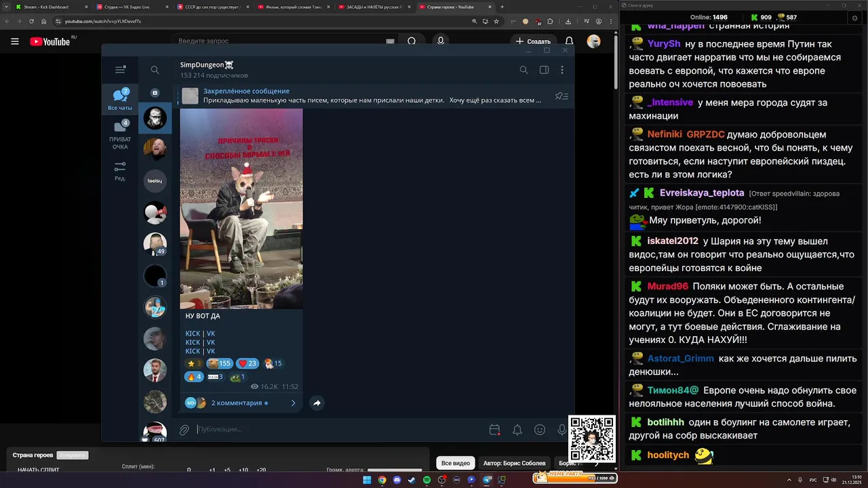Image resolution: width=868 pixels, height=488 pixels.
Task: Click the YouTube Создать button
Action: pos(533,41)
